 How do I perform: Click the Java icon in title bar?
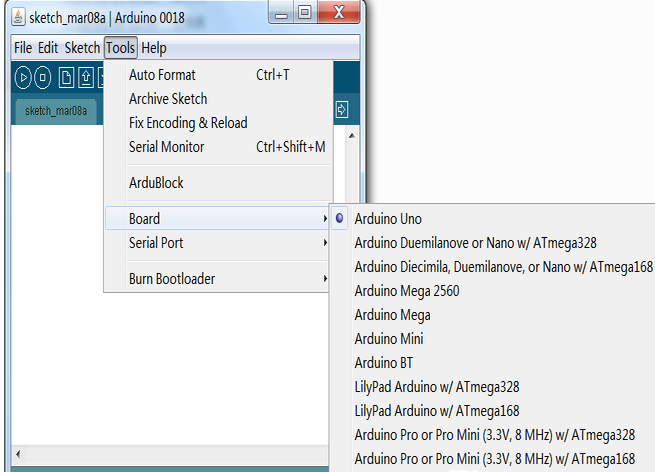coord(18,18)
